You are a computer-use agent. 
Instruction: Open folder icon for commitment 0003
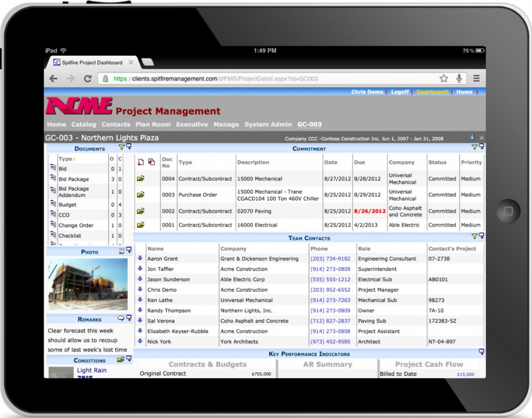click(x=140, y=195)
